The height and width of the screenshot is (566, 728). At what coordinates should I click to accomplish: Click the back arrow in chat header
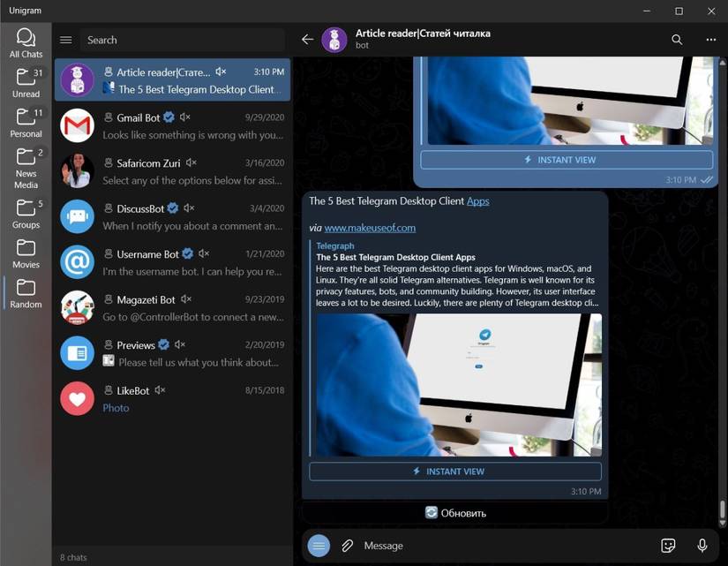(307, 39)
